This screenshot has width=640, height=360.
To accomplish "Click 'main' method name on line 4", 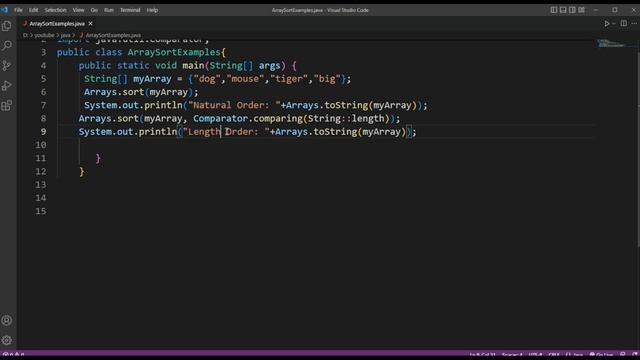I will (193, 65).
